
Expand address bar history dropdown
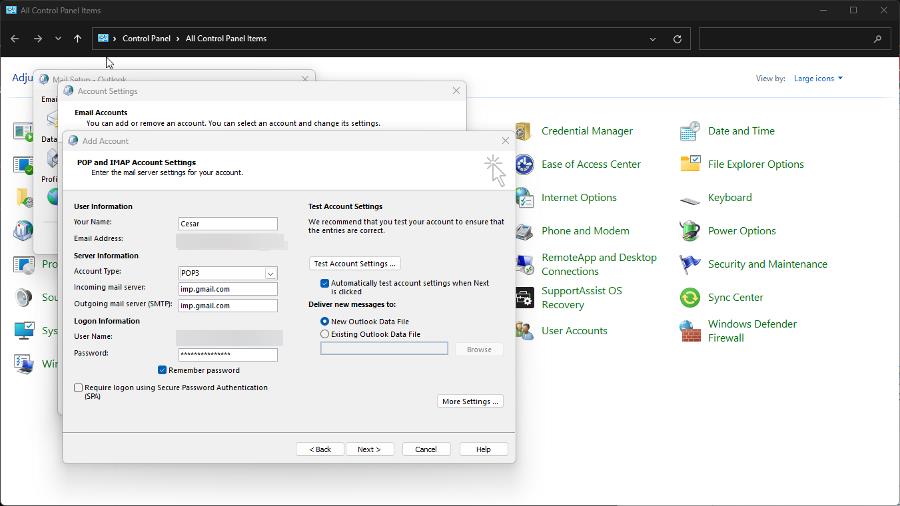click(x=653, y=39)
